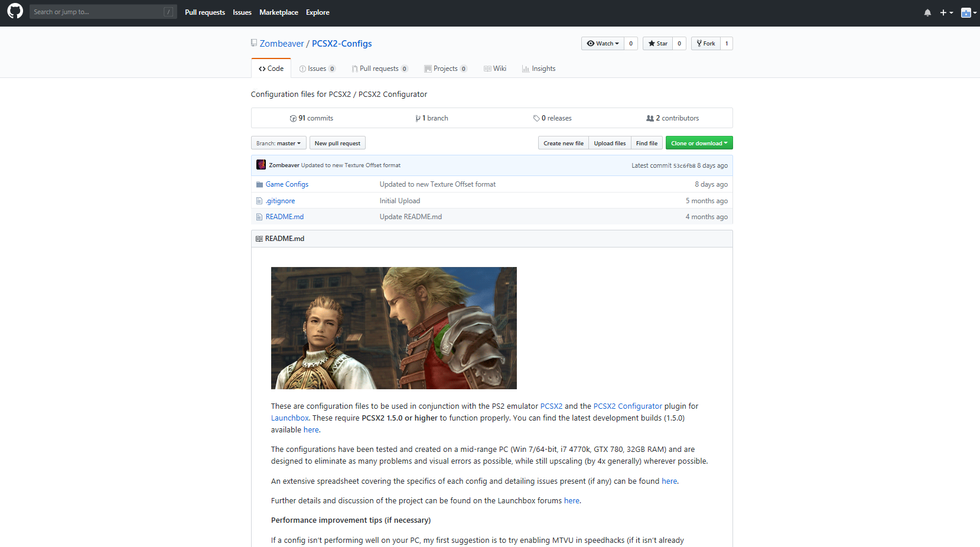Star the repository
This screenshot has height=547, width=980.
[x=657, y=43]
